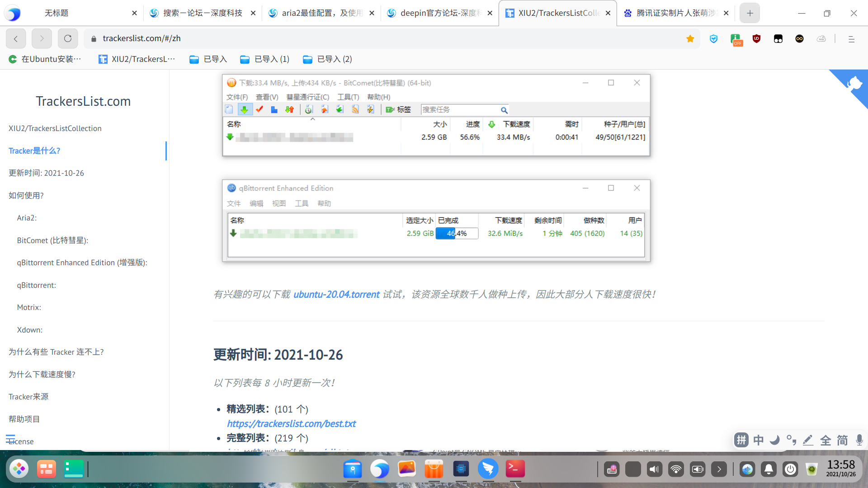Toggle Chinese/English input mode 中

[x=758, y=440]
